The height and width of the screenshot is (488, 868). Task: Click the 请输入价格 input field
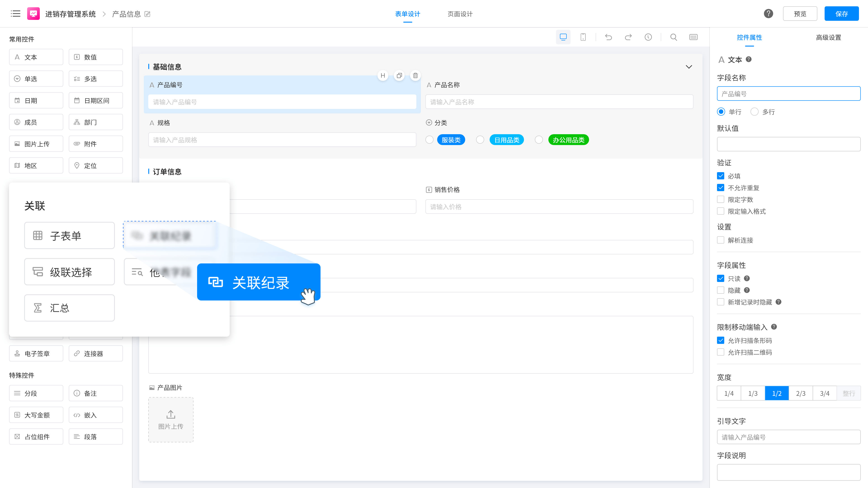click(x=559, y=206)
